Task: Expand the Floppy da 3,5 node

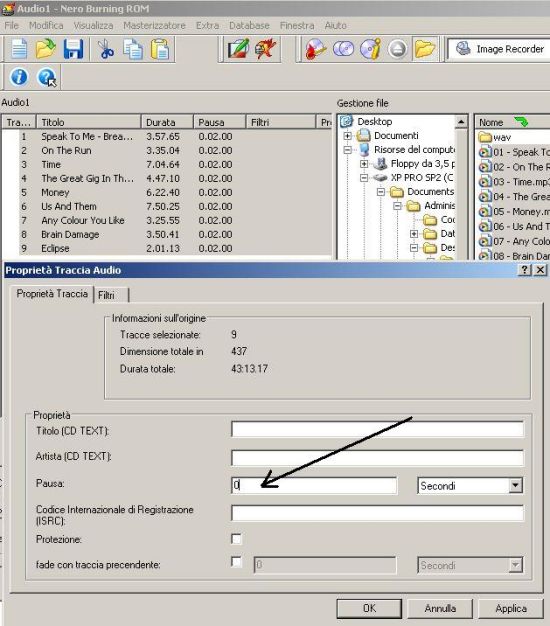Action: tap(364, 164)
